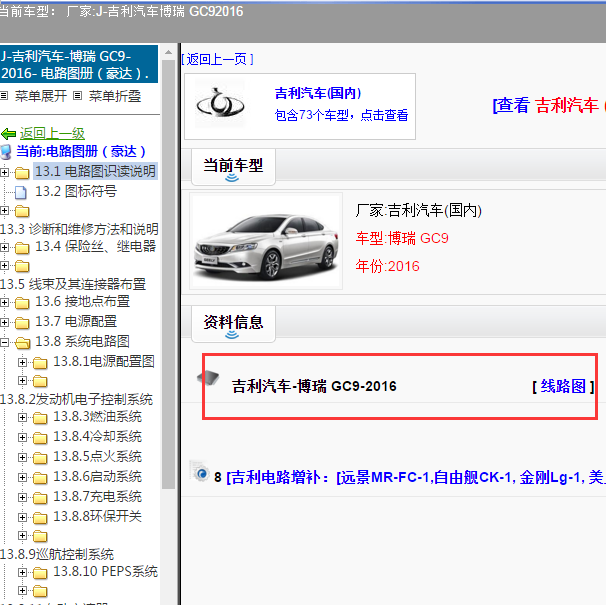Screen dimensions: 606x605
Task: Click the Geely brand logo image
Action: [220, 104]
